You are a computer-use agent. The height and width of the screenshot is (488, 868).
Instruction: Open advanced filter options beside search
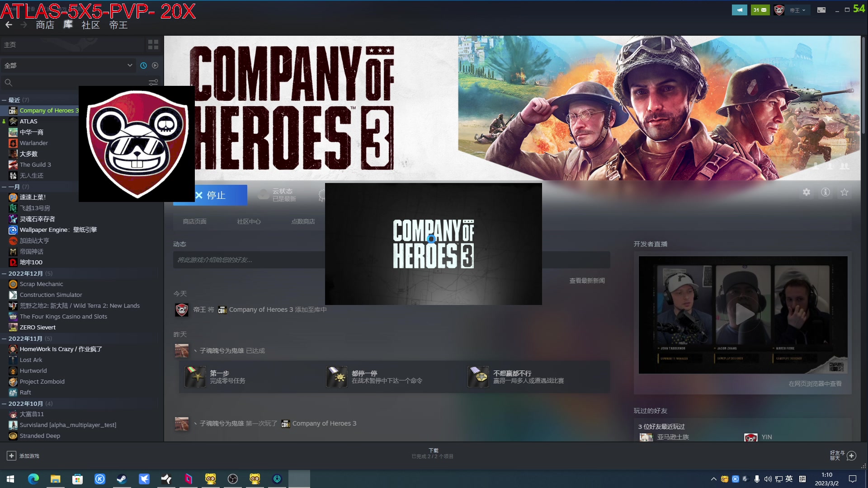click(x=153, y=82)
